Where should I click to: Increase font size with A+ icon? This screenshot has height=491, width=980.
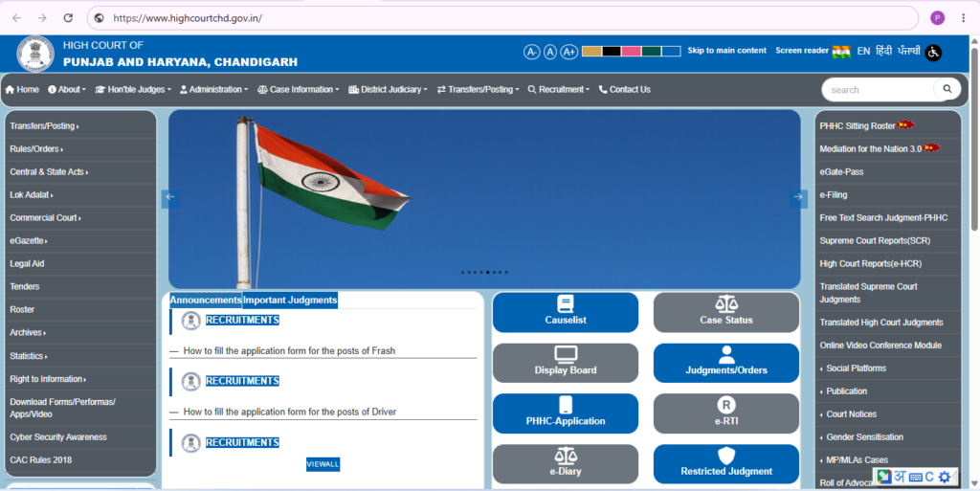click(x=568, y=52)
